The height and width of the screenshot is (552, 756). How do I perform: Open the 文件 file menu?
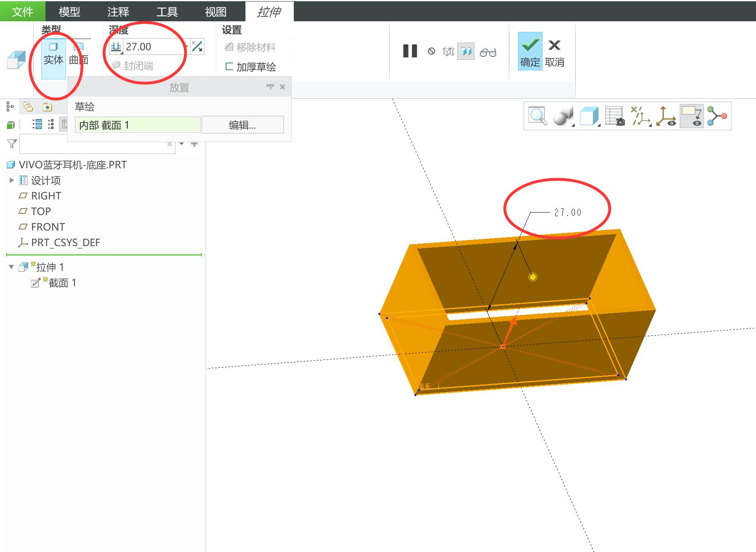(x=23, y=11)
